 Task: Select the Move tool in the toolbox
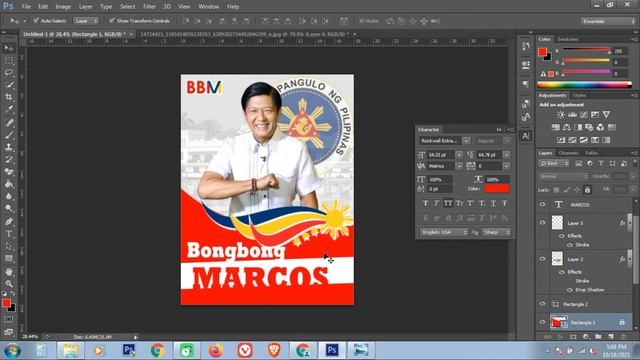point(9,48)
